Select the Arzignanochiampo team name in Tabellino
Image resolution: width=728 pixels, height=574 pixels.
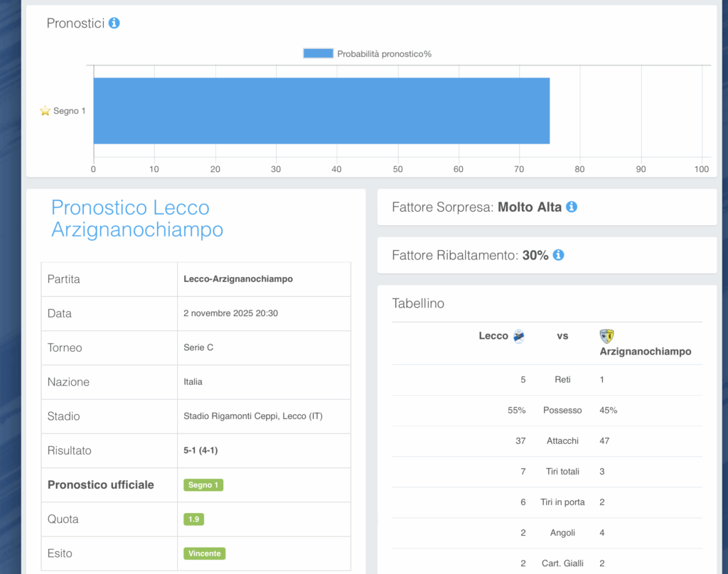point(645,351)
